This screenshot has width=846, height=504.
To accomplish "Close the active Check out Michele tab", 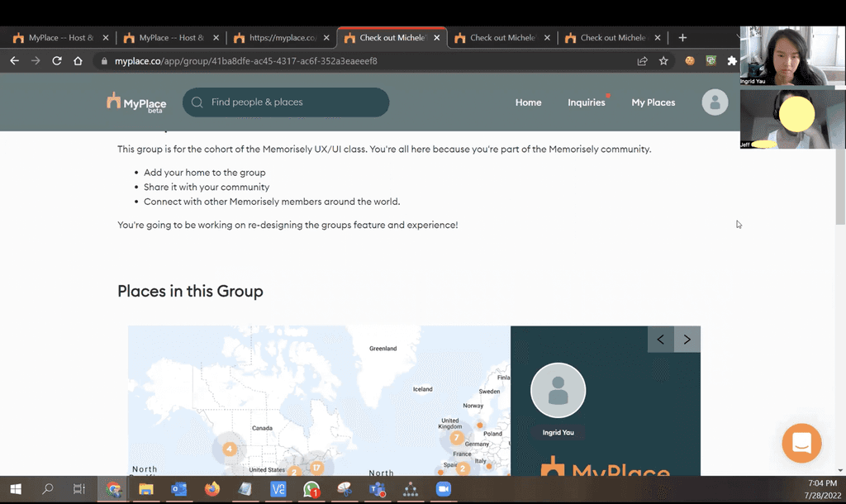I will click(437, 38).
